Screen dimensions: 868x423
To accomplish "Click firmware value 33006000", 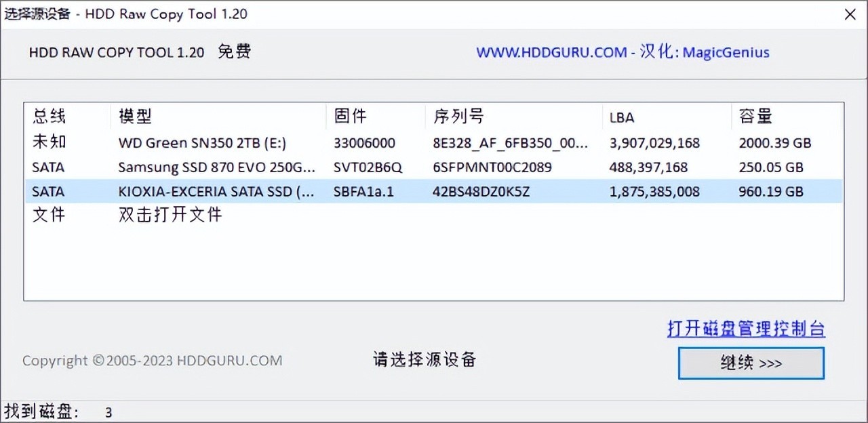I will (x=364, y=144).
